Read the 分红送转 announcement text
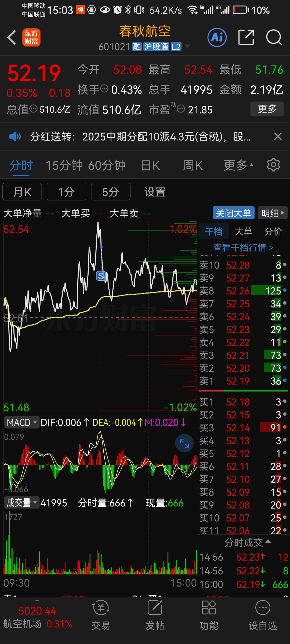This screenshot has height=644, width=290. click(x=140, y=137)
